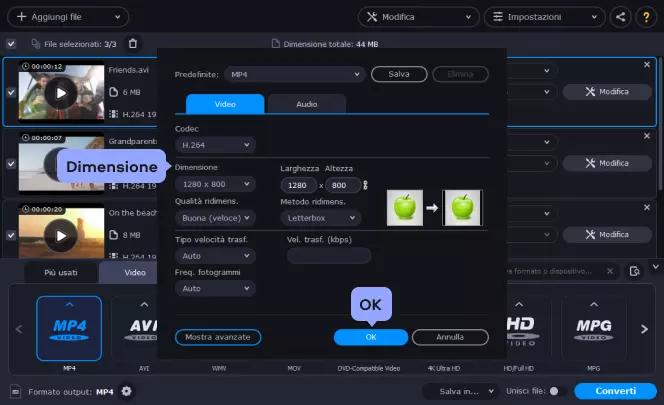Viewport: 664px width, 405px height.
Task: Open the Tipo velocità trasf. dropdown
Action: coord(215,256)
